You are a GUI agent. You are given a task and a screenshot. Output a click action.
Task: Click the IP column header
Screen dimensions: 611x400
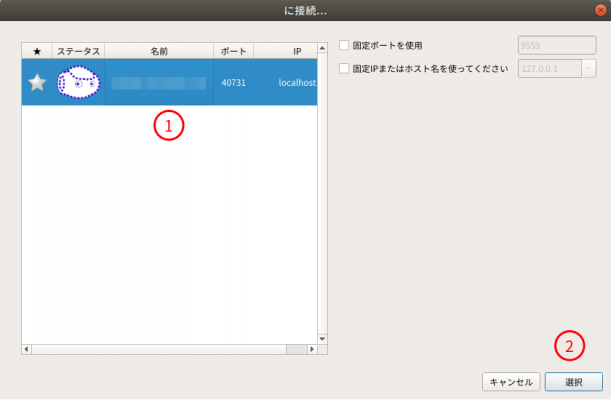(x=297, y=50)
